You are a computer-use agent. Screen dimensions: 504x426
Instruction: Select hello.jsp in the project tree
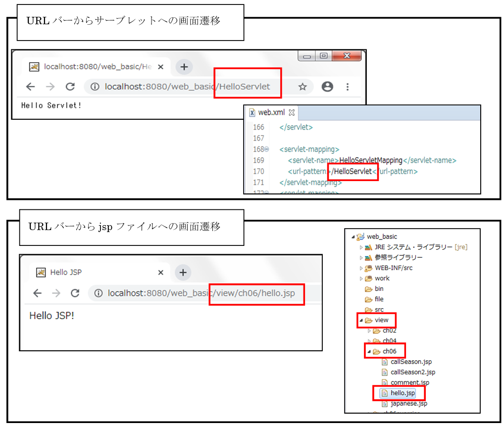click(x=402, y=393)
